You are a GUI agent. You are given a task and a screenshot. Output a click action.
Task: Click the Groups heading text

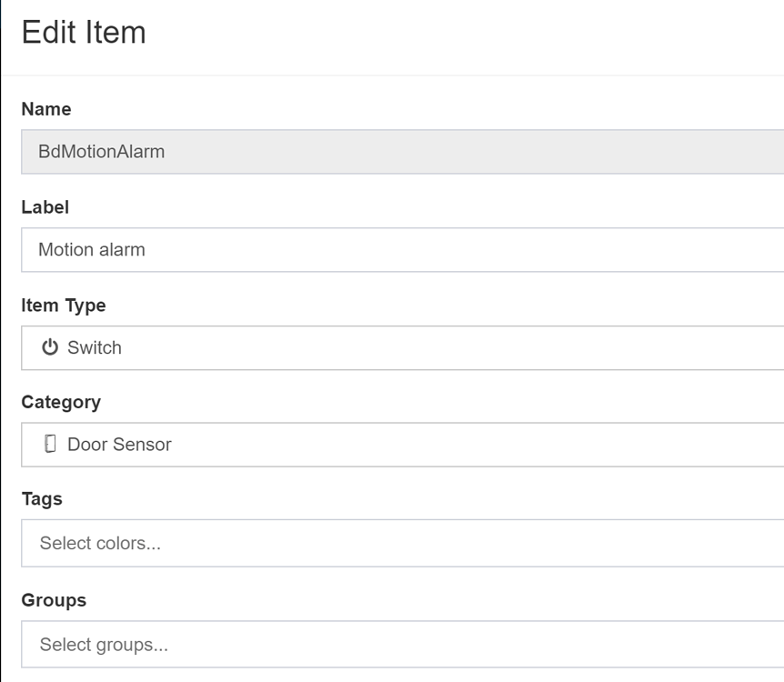coord(54,600)
